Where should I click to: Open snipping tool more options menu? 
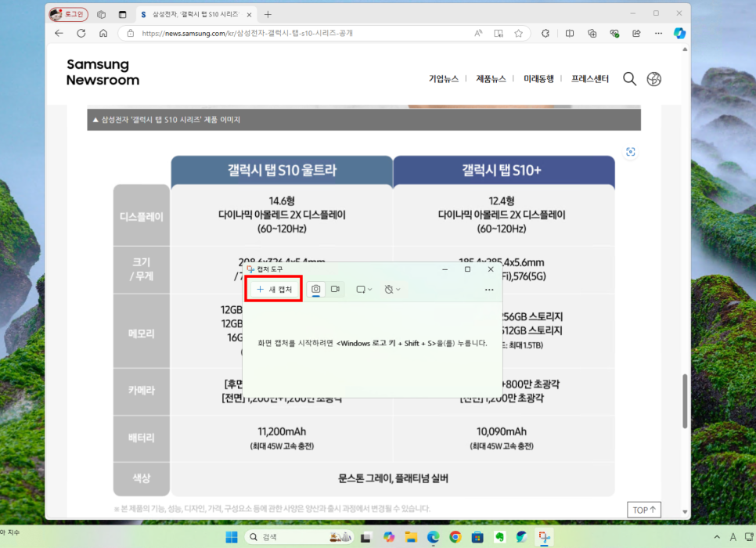click(489, 290)
